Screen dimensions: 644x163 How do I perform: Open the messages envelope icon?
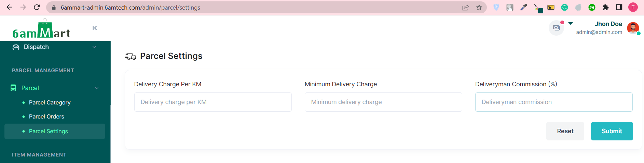pyautogui.click(x=557, y=28)
